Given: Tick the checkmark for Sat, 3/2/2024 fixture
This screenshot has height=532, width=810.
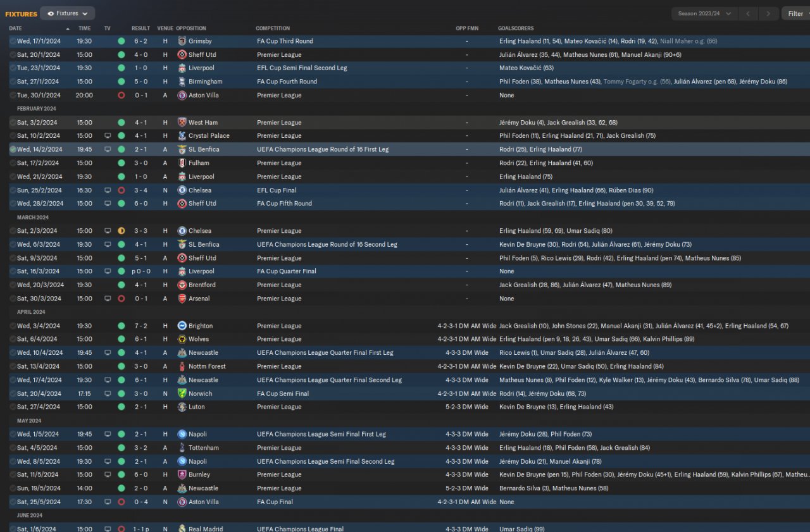Looking at the screenshot, I should click(13, 123).
